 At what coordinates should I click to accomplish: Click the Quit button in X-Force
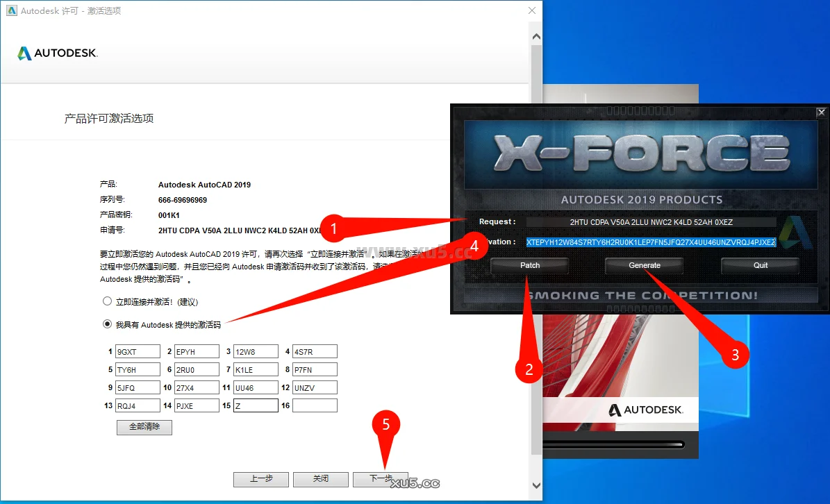[x=761, y=265]
